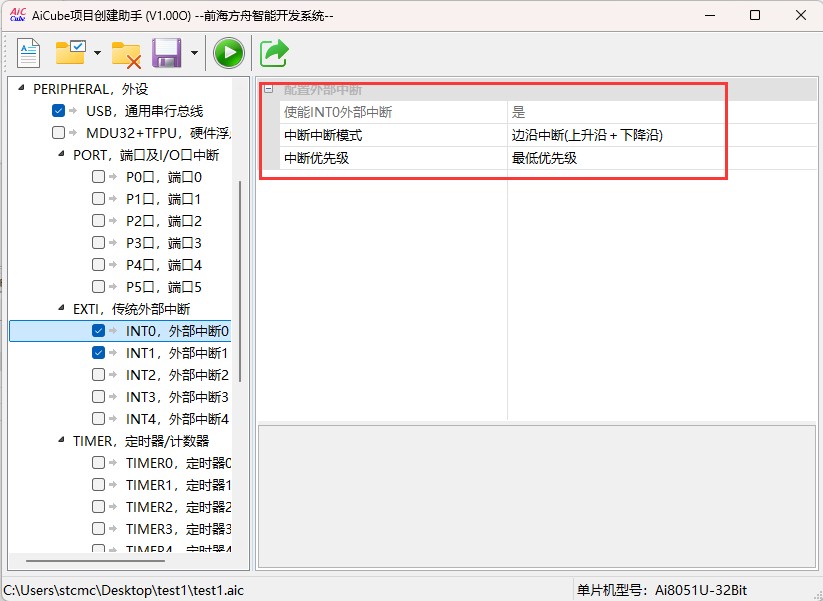This screenshot has width=823, height=601.
Task: Click the tree vertical scrollbar thumb
Action: click(x=240, y=281)
